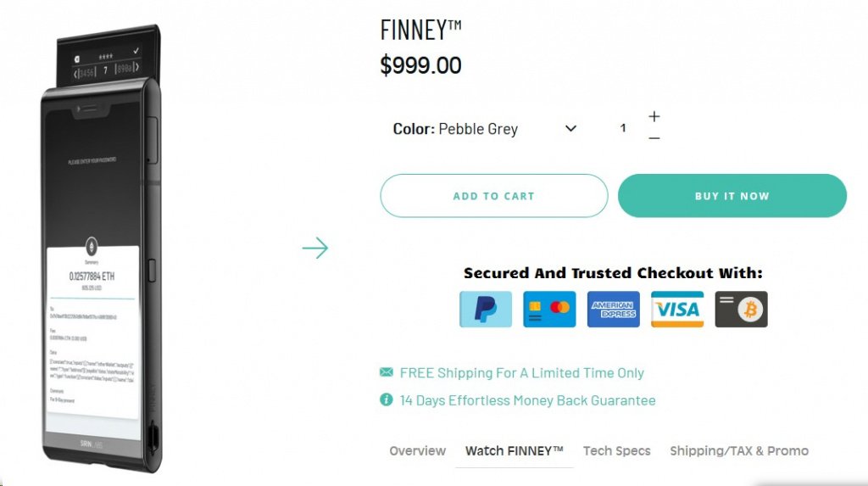This screenshot has height=486, width=868.
Task: Select the Watch FINNEY™ tab
Action: coord(514,450)
